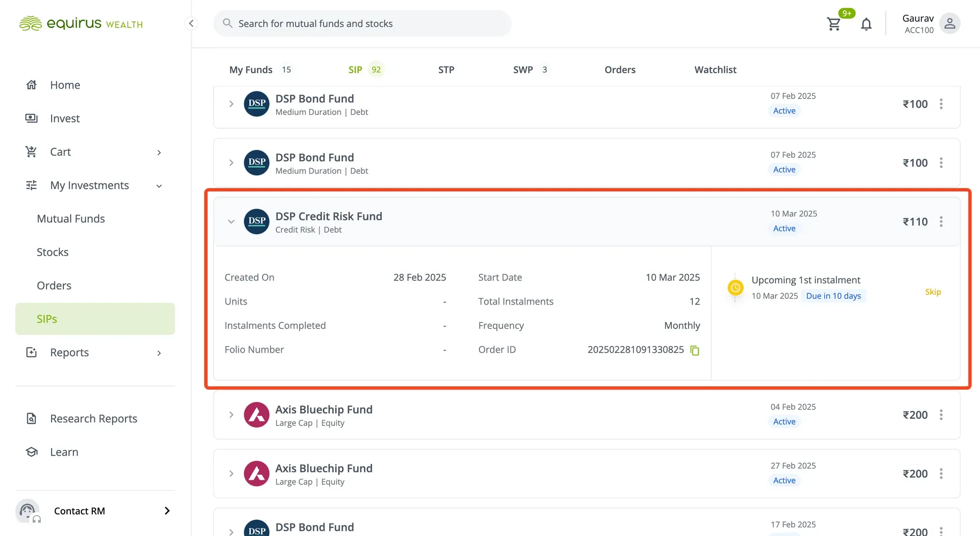The image size is (980, 536).
Task: Open more options for first Axis Bluechip Fund ₹200
Action: point(941,415)
